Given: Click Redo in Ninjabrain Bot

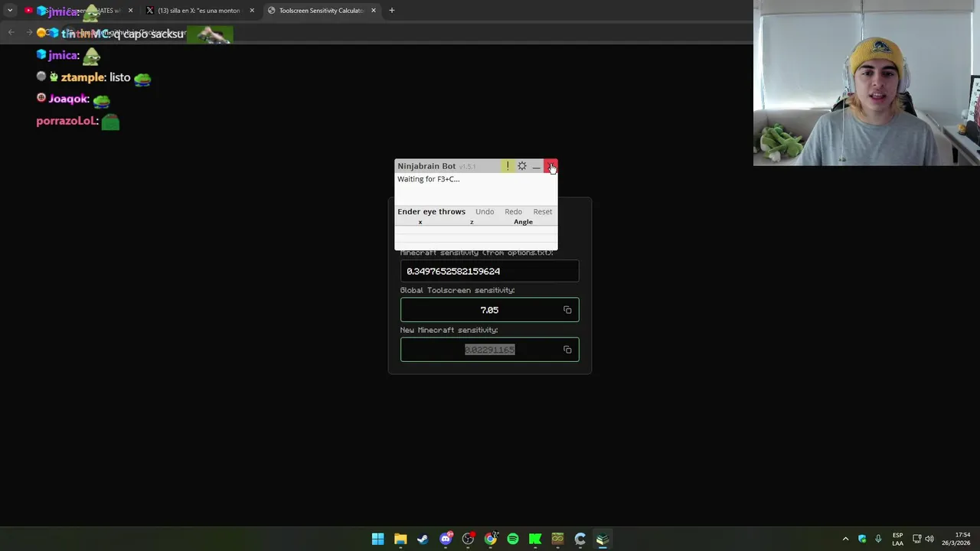Looking at the screenshot, I should point(513,211).
